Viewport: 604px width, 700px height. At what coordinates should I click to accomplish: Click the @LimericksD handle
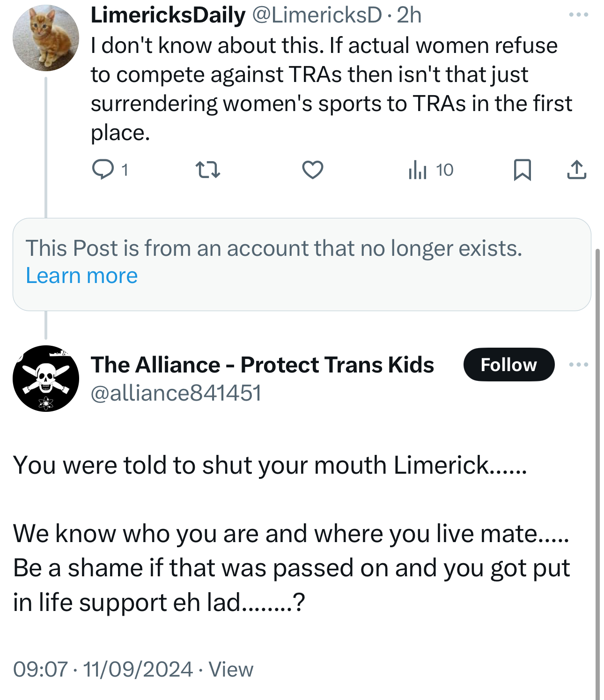coord(317,15)
